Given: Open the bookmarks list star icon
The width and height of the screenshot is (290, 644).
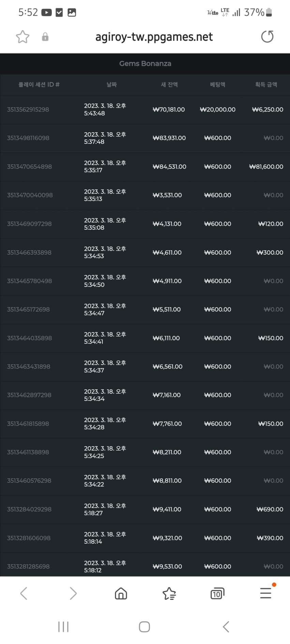Looking at the screenshot, I should point(169,594).
